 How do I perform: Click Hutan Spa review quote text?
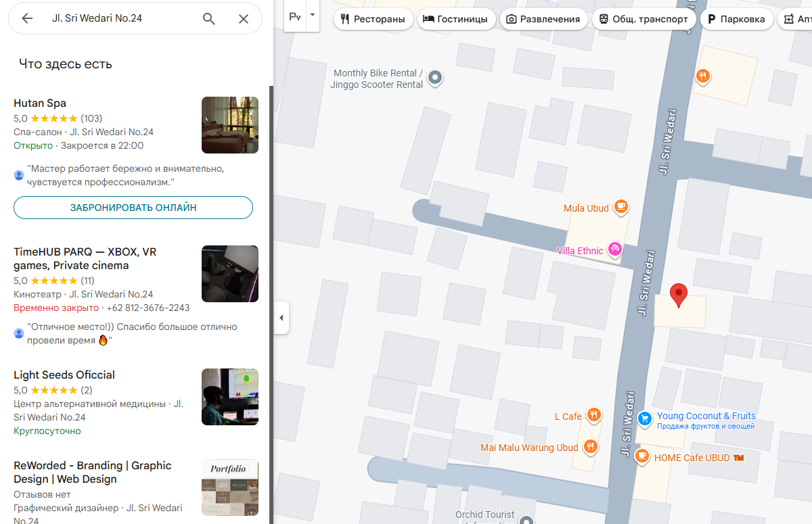(x=126, y=175)
